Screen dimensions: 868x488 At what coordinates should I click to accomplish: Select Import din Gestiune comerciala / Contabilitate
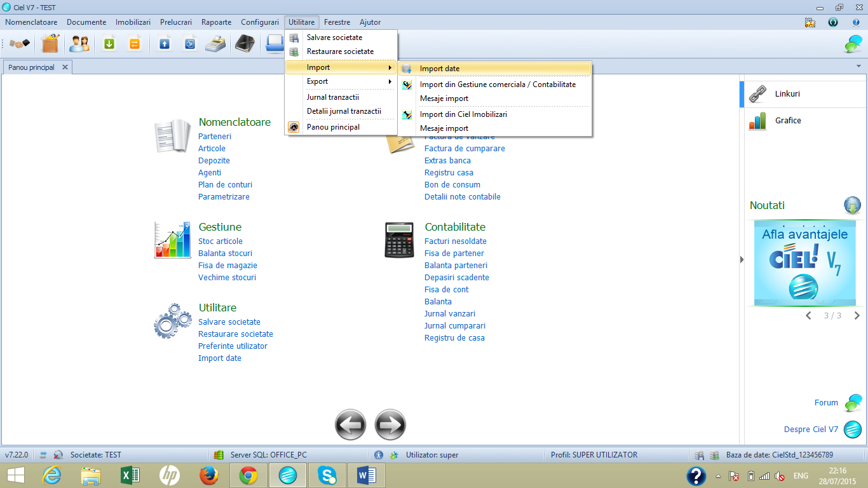494,85
